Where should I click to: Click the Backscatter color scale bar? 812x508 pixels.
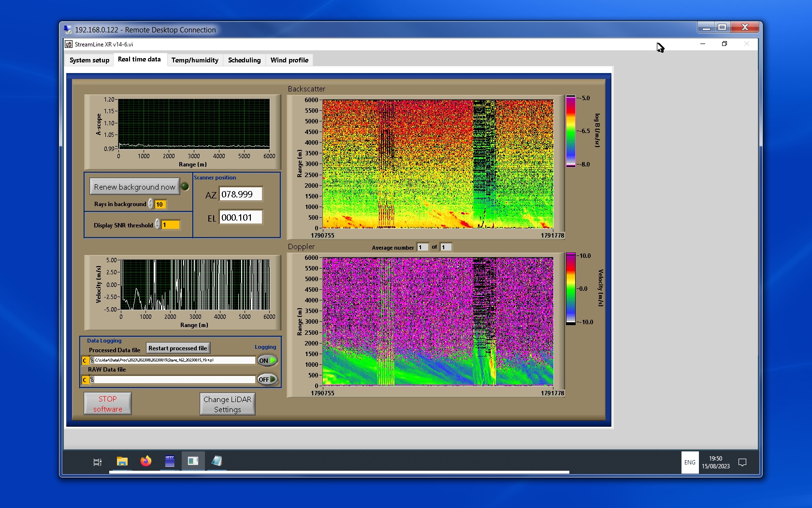click(x=571, y=131)
